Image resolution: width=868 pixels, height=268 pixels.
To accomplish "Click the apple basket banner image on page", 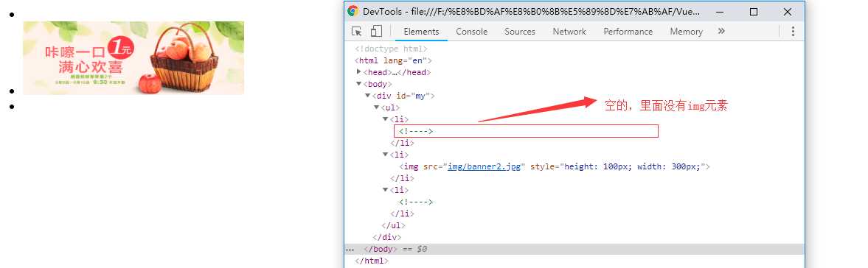I will click(x=133, y=58).
